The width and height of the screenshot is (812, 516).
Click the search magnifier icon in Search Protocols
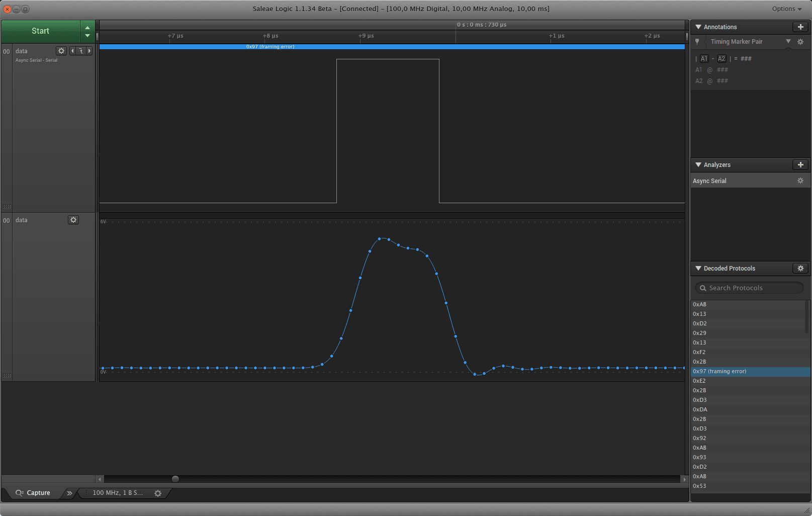[703, 288]
